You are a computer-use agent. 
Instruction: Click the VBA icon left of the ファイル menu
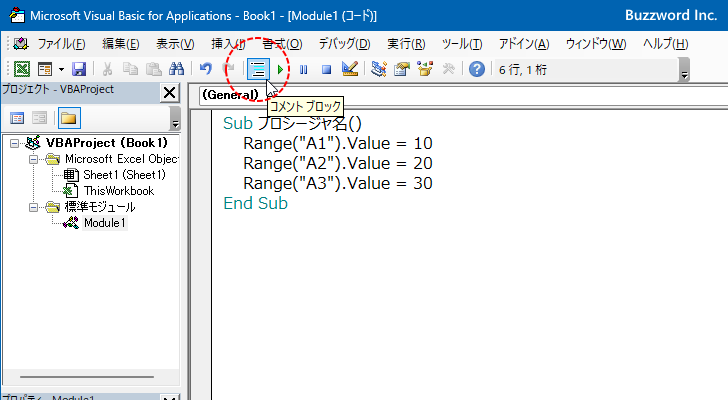(x=21, y=44)
